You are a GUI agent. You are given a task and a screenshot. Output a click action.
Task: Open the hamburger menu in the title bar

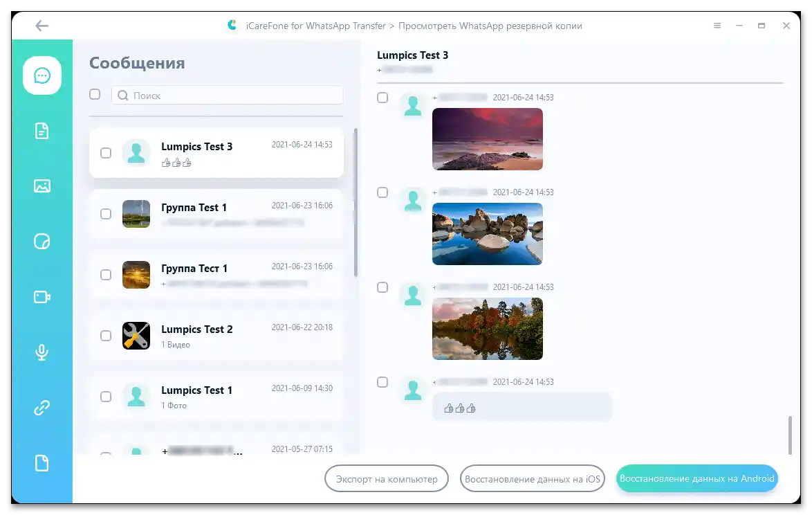717,26
